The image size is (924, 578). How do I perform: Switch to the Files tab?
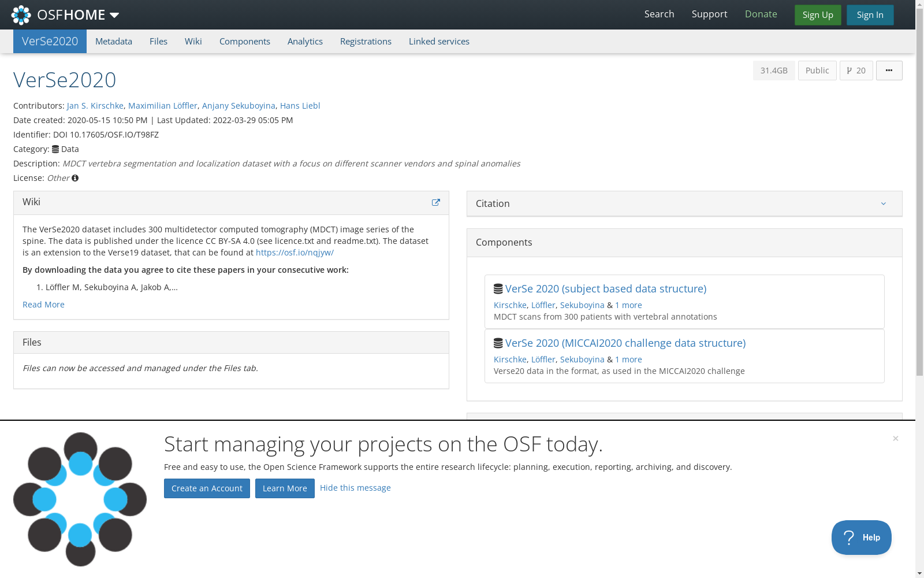click(158, 42)
